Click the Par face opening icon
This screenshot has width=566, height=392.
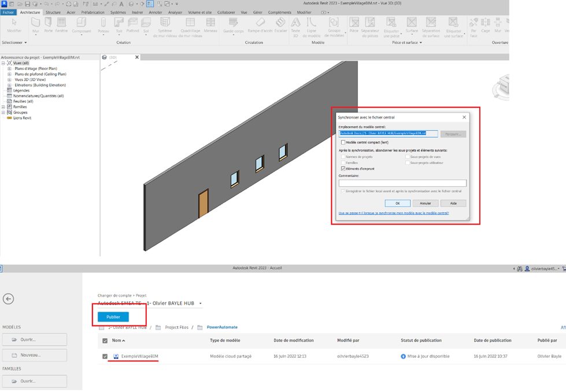(473, 23)
